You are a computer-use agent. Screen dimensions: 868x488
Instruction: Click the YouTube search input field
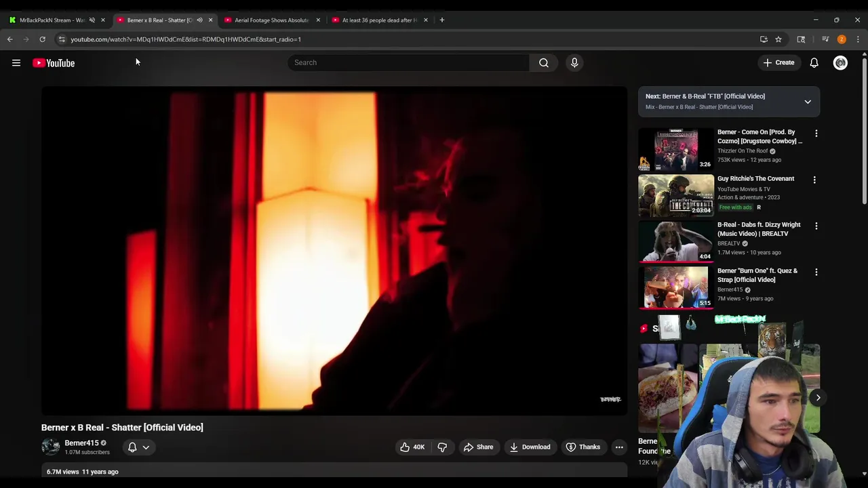coord(408,62)
